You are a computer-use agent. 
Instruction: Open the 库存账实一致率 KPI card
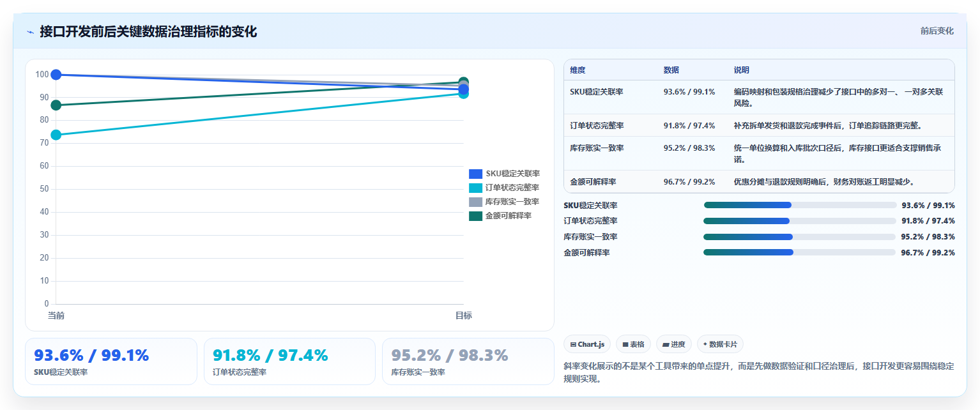coord(468,361)
